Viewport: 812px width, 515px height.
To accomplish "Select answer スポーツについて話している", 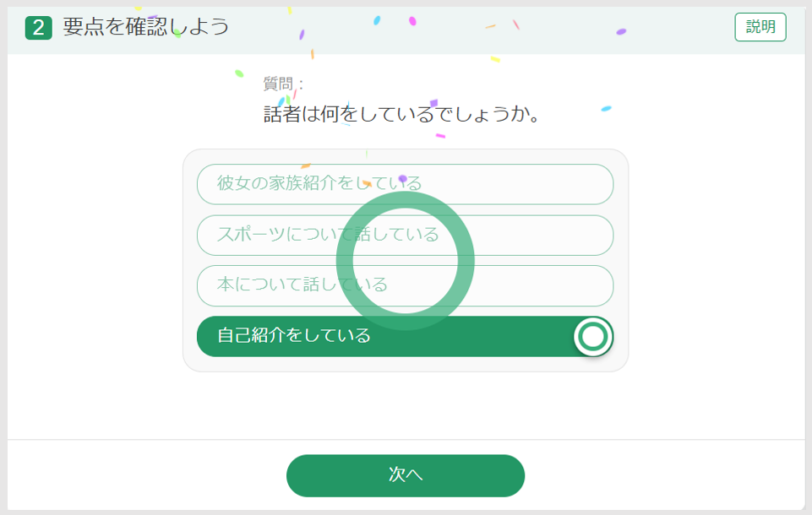I will 405,235.
